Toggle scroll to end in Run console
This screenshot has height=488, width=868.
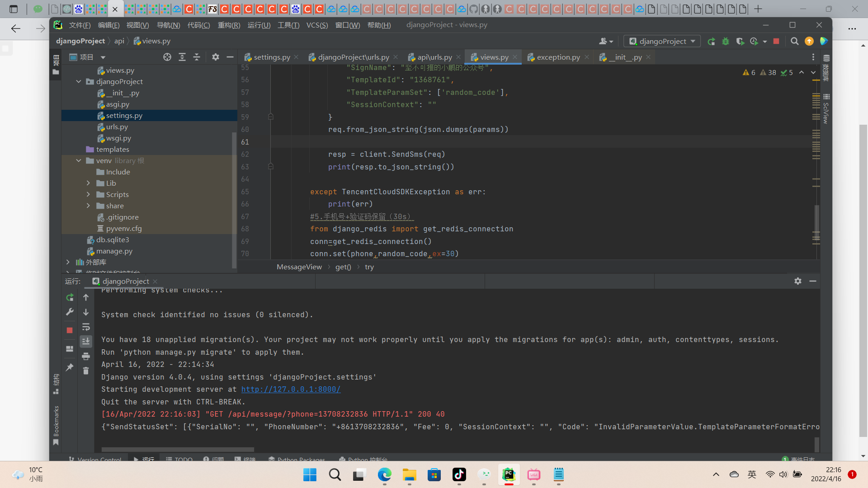coord(86,342)
